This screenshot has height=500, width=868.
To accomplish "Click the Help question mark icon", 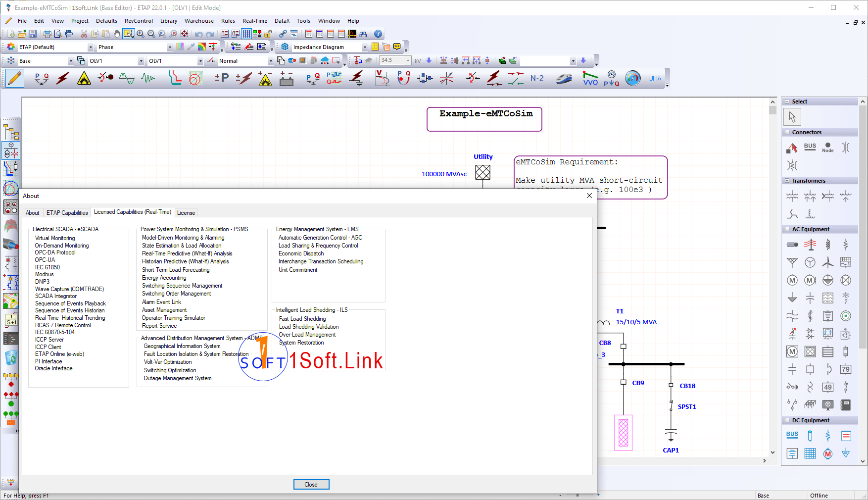I will [x=378, y=34].
